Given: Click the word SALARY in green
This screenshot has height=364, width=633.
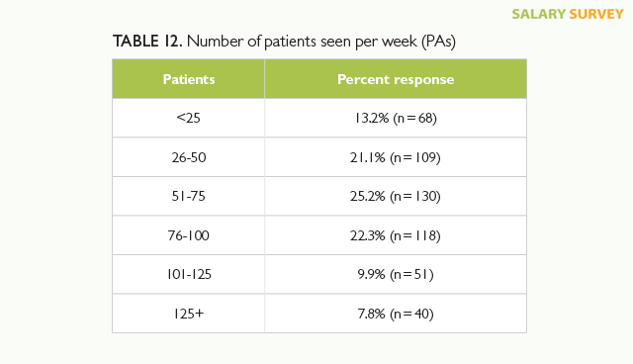Looking at the screenshot, I should pos(538,14).
